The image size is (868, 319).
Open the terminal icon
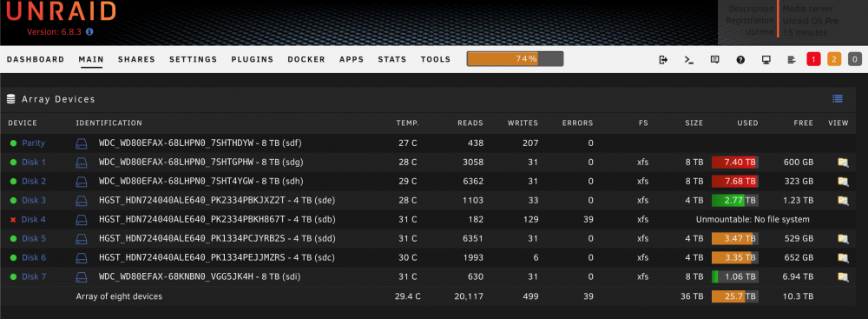(x=688, y=60)
